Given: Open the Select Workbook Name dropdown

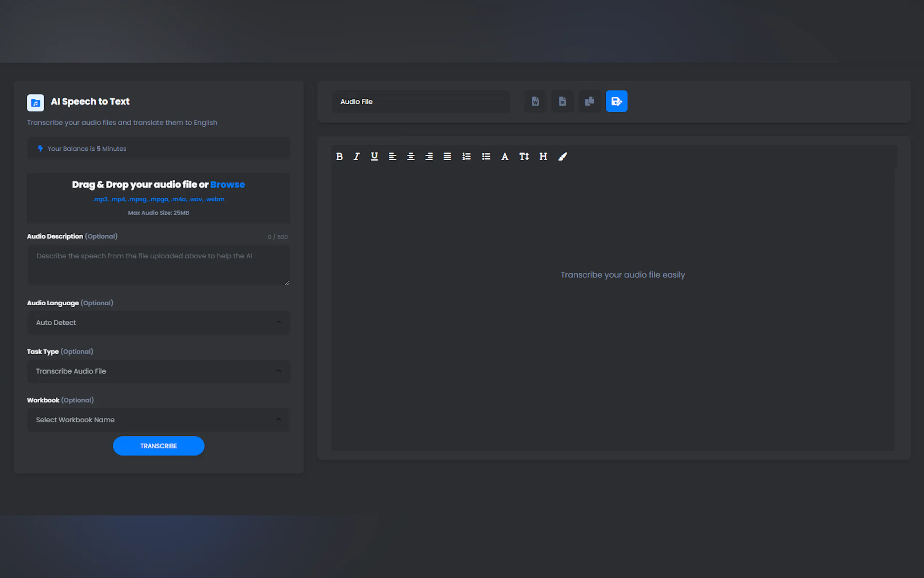Looking at the screenshot, I should click(158, 420).
